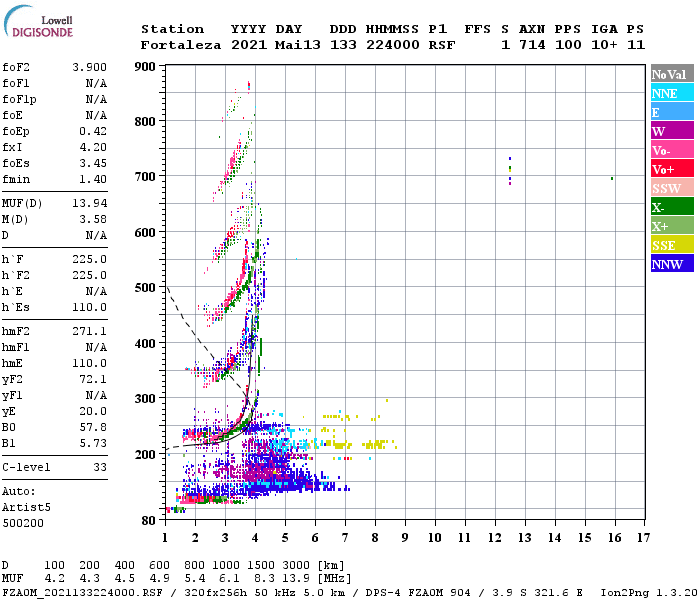This screenshot has width=700, height=600.
Task: Click the hmE value 110.0
Action: pos(90,363)
